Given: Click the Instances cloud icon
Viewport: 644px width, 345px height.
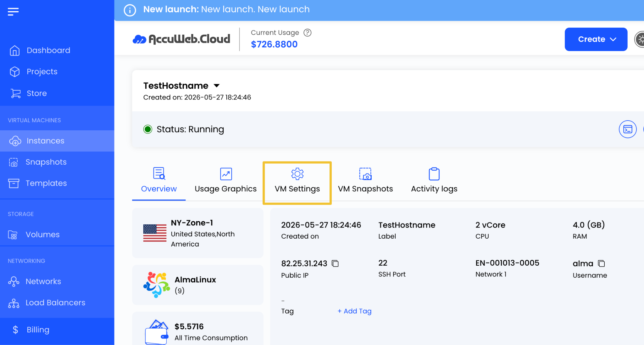Looking at the screenshot, I should (x=15, y=141).
